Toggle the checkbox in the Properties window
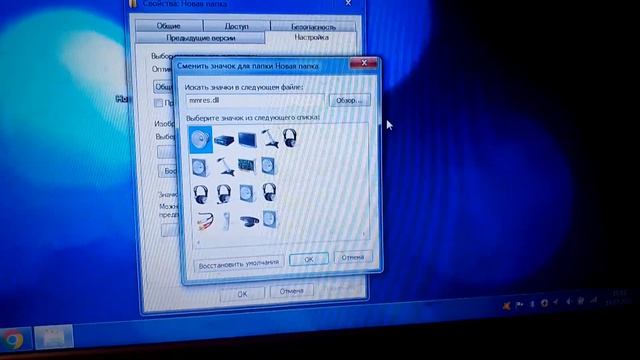Image resolution: width=640 pixels, height=360 pixels. [158, 103]
